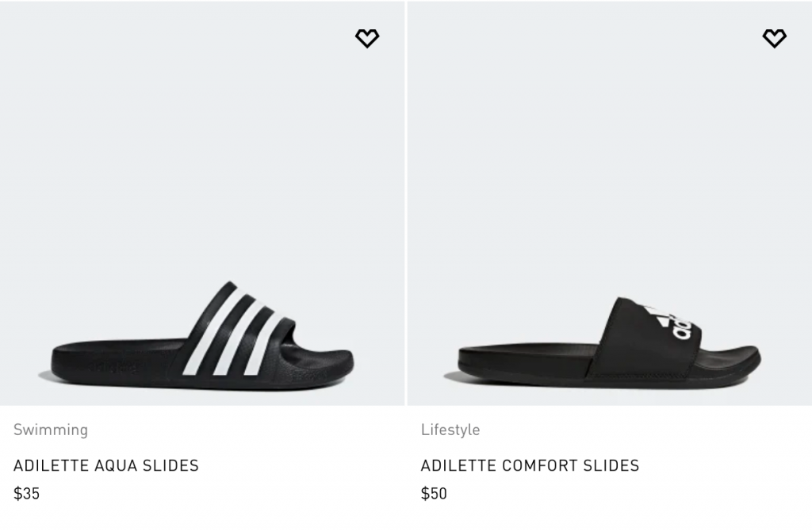This screenshot has height=531, width=812.
Task: Click empty gray area above the Aqua slide
Action: tap(198, 159)
